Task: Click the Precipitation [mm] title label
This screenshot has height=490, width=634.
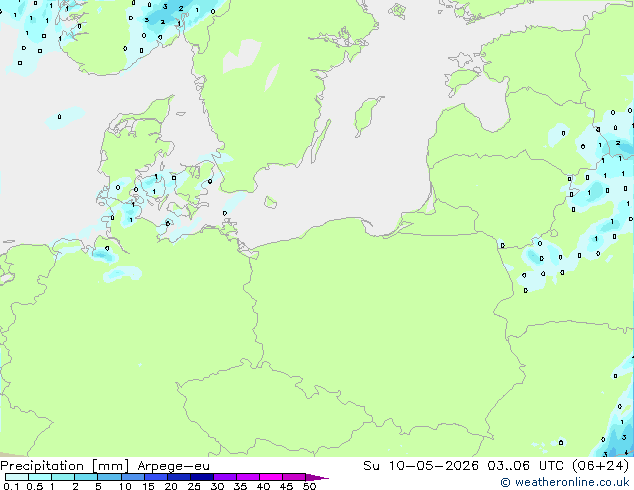Action: [x=65, y=466]
